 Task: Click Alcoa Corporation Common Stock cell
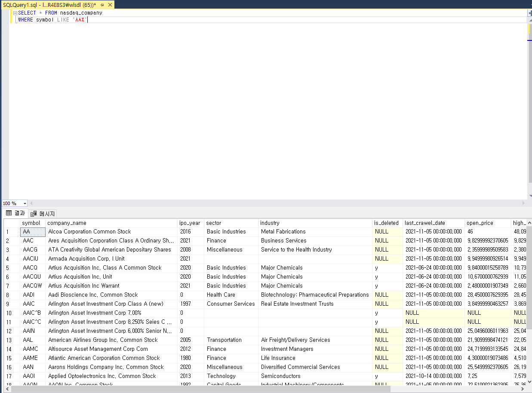click(x=111, y=232)
